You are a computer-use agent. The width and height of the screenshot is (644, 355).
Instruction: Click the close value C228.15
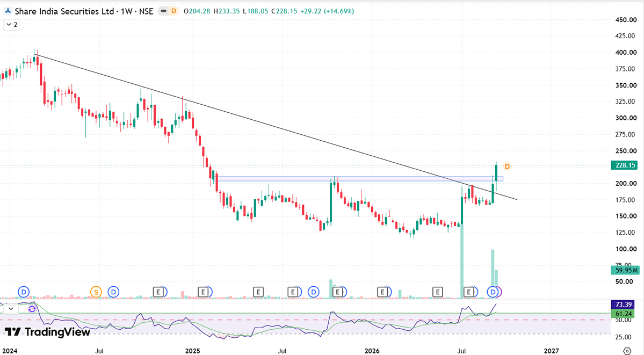[x=284, y=11]
